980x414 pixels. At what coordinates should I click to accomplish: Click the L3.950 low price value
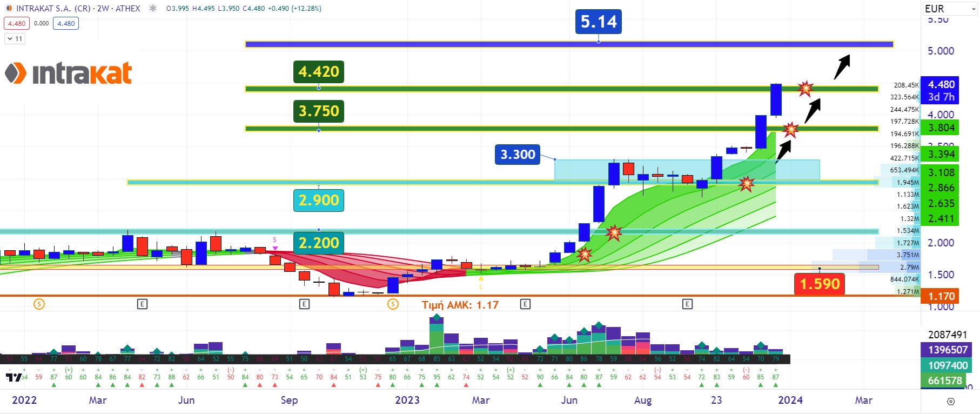[x=229, y=9]
